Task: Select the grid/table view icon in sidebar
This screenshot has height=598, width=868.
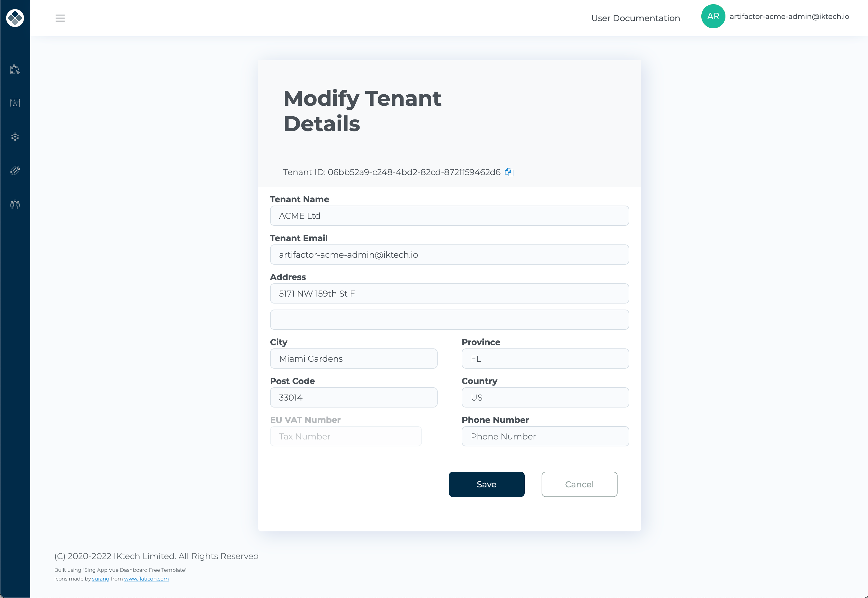Action: click(x=15, y=103)
